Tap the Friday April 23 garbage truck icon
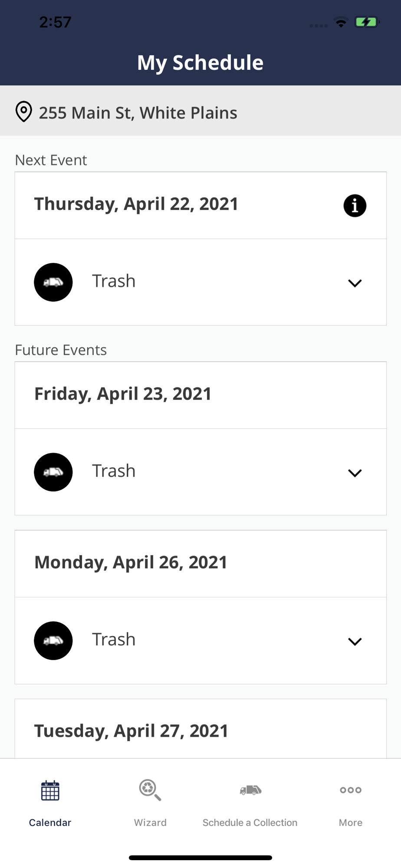Screen dimensions: 401x868 tap(53, 472)
